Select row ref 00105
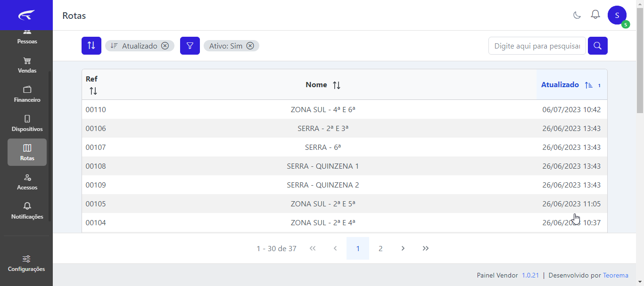The height and width of the screenshot is (286, 644). [345, 204]
